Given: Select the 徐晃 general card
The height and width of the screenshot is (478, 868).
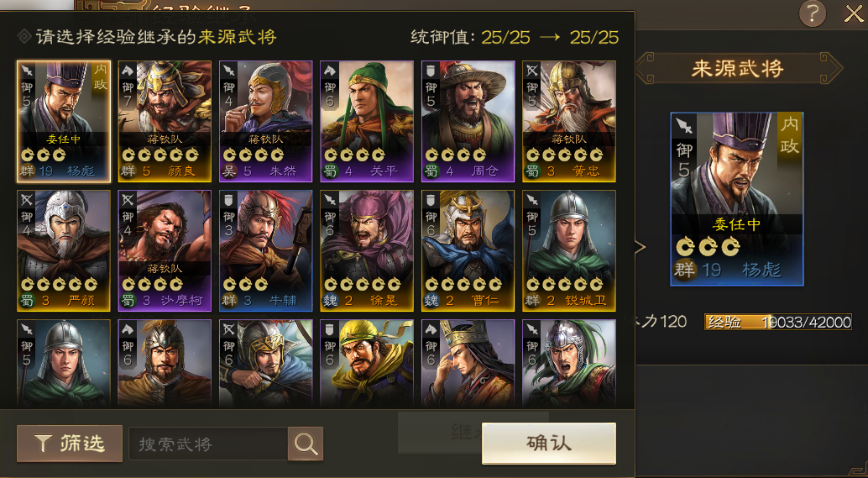Looking at the screenshot, I should (x=367, y=251).
